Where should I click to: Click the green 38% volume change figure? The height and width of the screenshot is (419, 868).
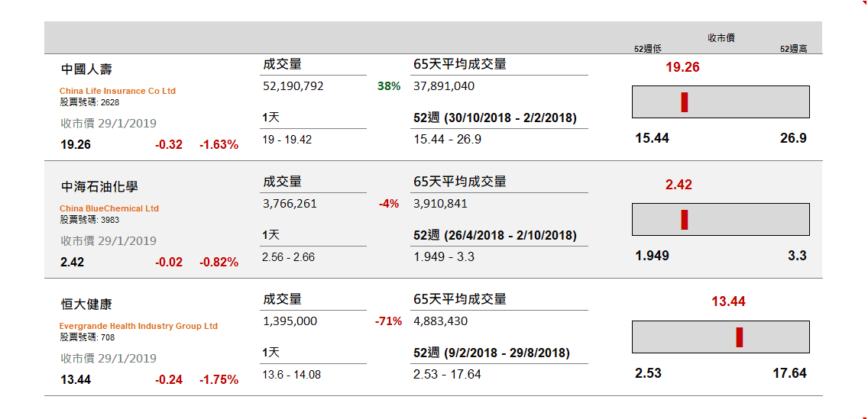click(389, 86)
